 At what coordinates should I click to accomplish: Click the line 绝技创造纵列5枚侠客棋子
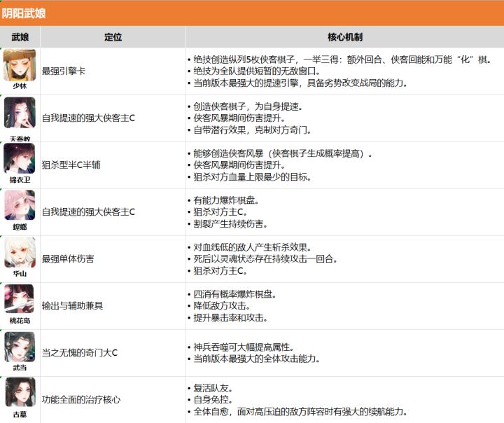[342, 60]
